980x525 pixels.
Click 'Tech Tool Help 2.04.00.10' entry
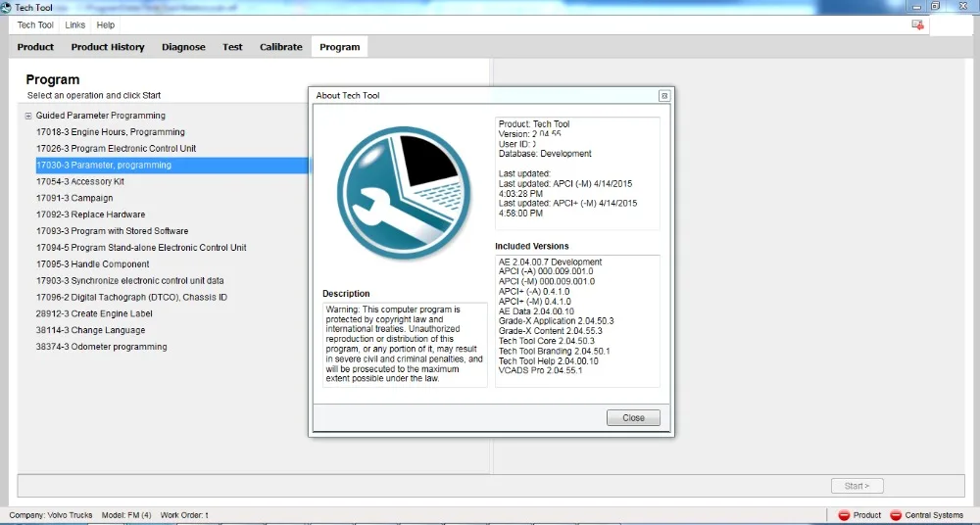[548, 361]
